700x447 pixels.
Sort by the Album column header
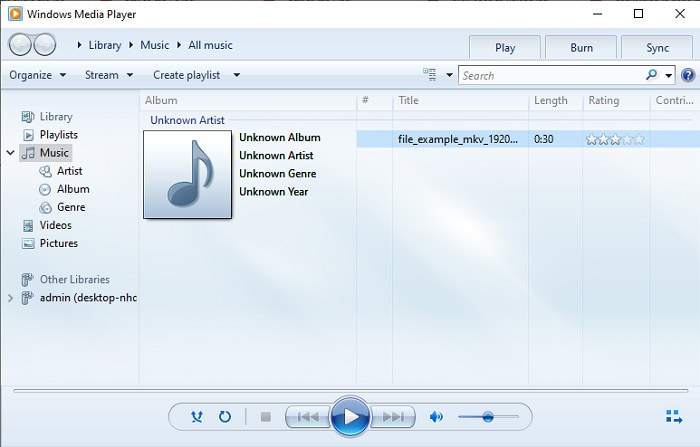coord(248,100)
